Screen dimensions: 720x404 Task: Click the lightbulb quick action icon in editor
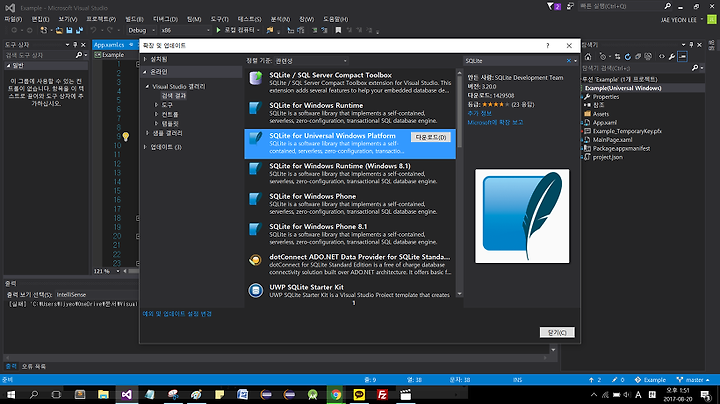125,136
